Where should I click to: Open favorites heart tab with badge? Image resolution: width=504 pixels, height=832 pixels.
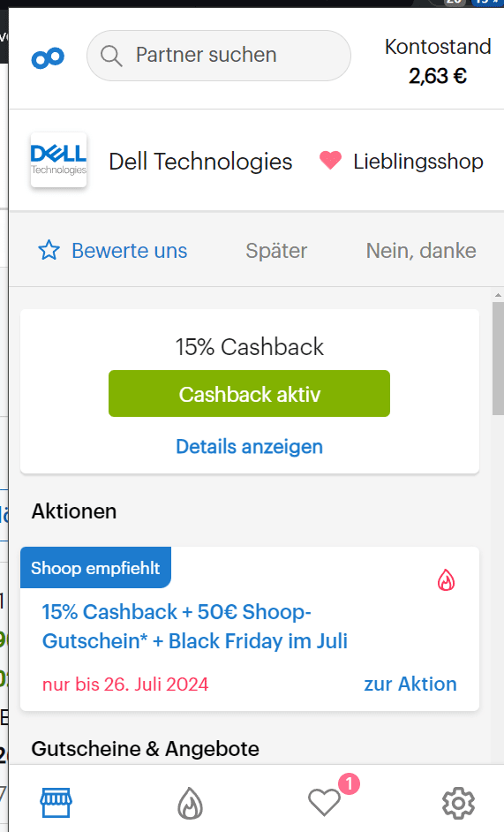[325, 802]
